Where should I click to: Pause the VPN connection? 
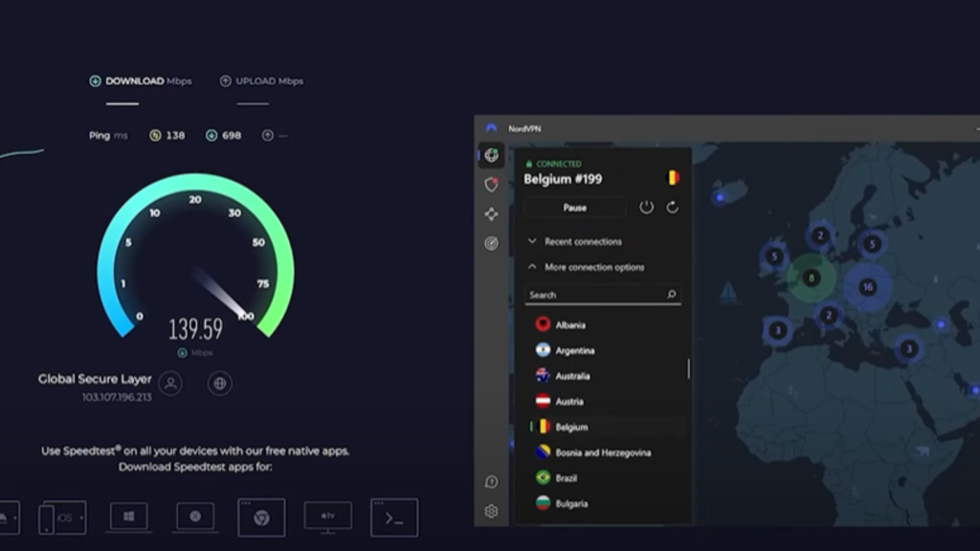(574, 208)
